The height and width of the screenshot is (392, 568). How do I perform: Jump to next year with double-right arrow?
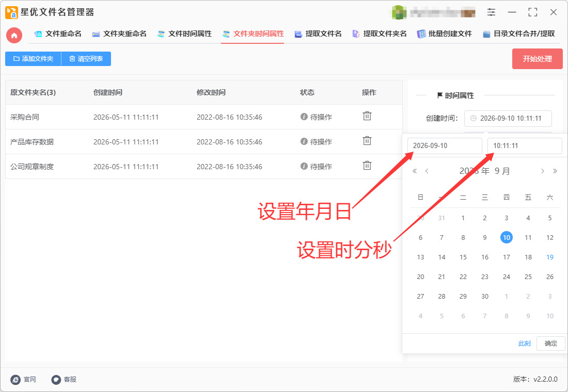pyautogui.click(x=555, y=171)
